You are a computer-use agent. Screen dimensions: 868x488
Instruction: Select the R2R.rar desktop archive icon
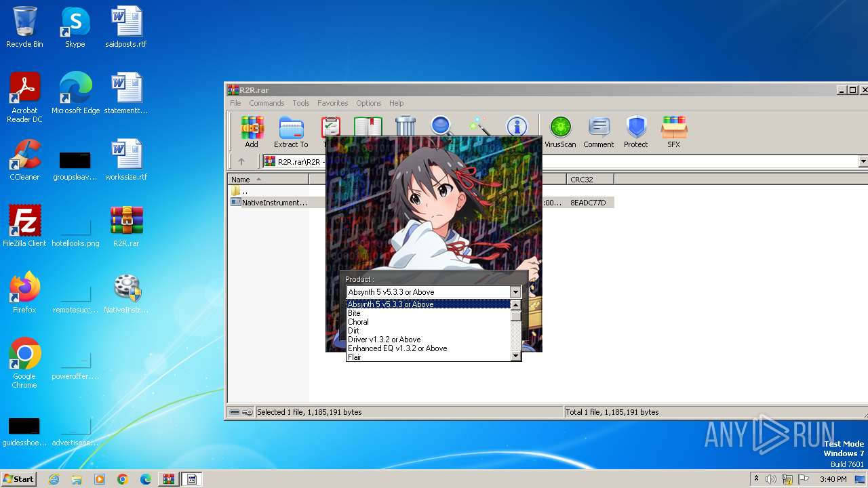click(126, 226)
